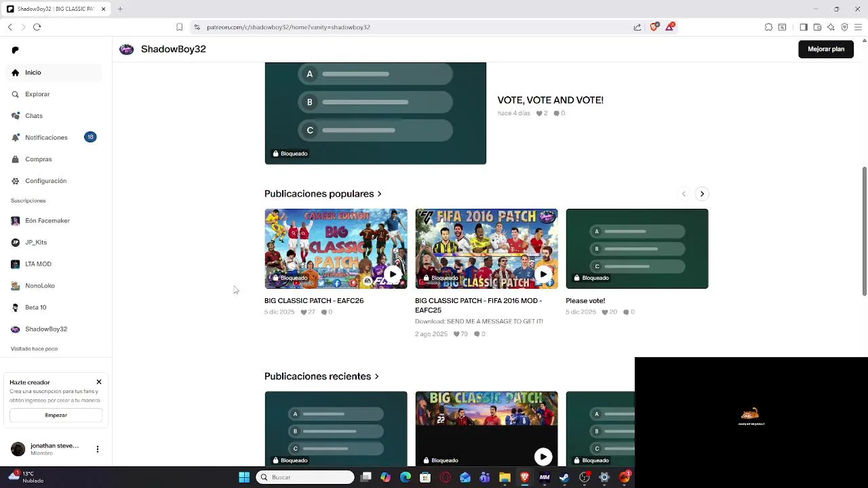Expand Publicaciones recientes section chevron
Image resolution: width=868 pixels, height=488 pixels.
[376, 376]
